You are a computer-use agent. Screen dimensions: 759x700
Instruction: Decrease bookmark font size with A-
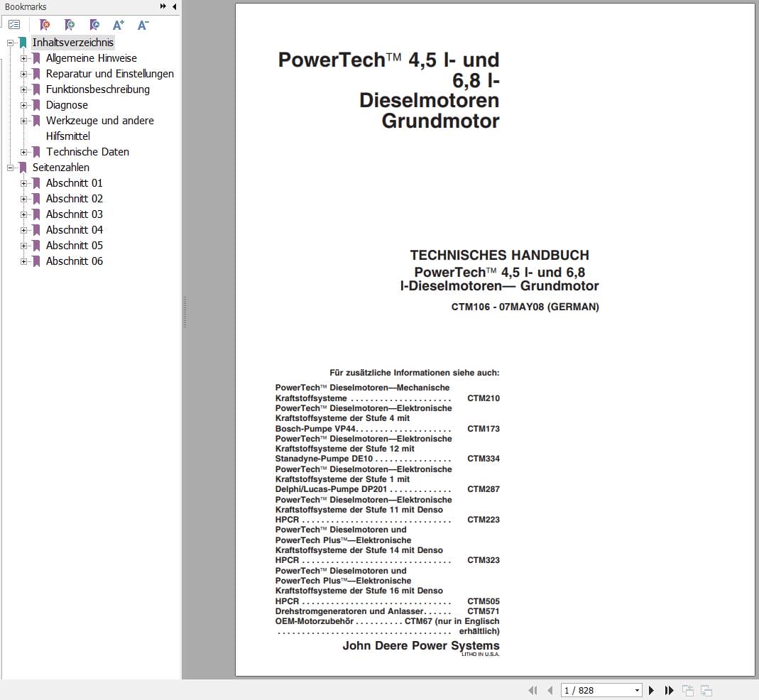point(143,25)
